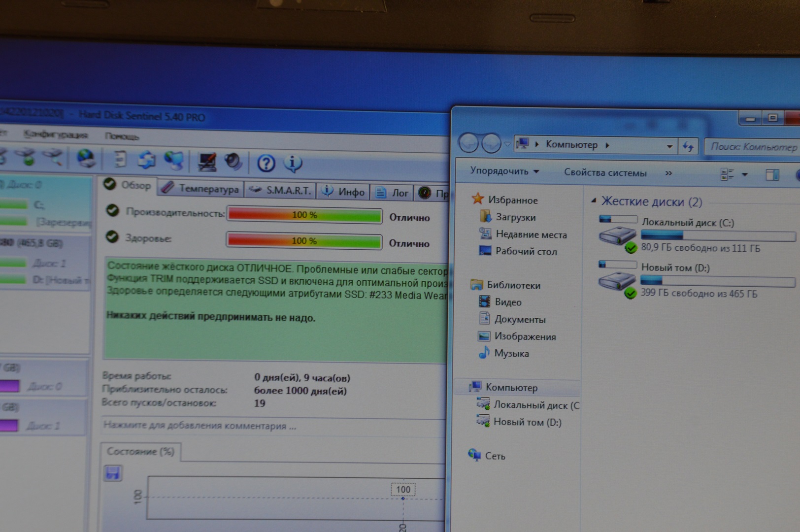This screenshot has height=532, width=800.
Task: Click the Explorer refresh arrows button
Action: click(688, 146)
